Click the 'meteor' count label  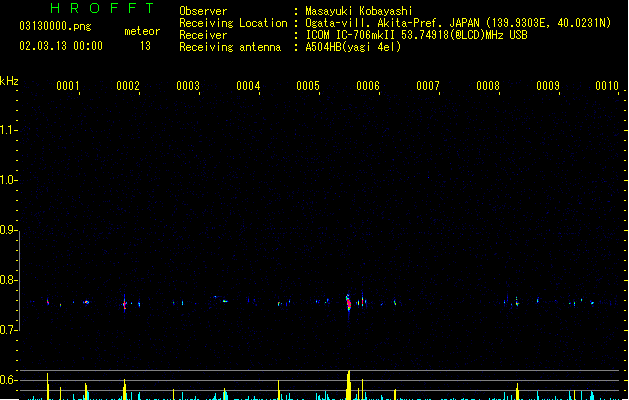click(x=142, y=31)
